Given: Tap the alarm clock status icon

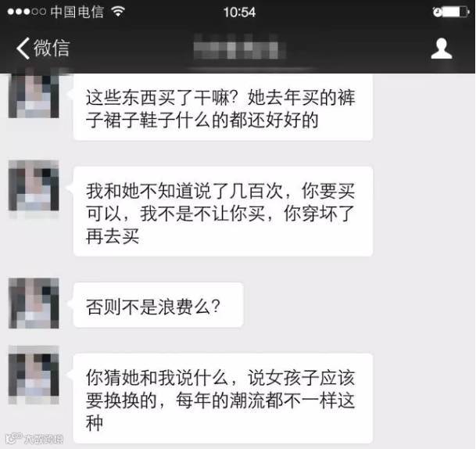Looking at the screenshot, I should click(x=437, y=13).
